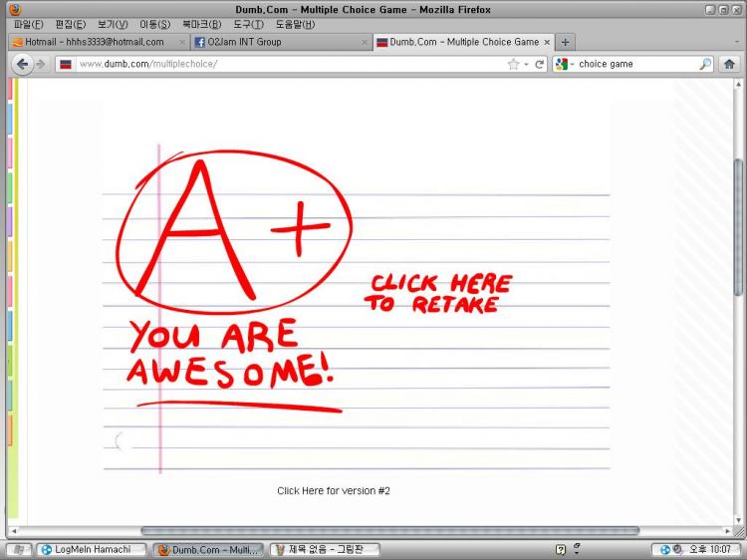This screenshot has width=747, height=560.
Task: Open the 도구(T) tools menu
Action: click(x=249, y=24)
